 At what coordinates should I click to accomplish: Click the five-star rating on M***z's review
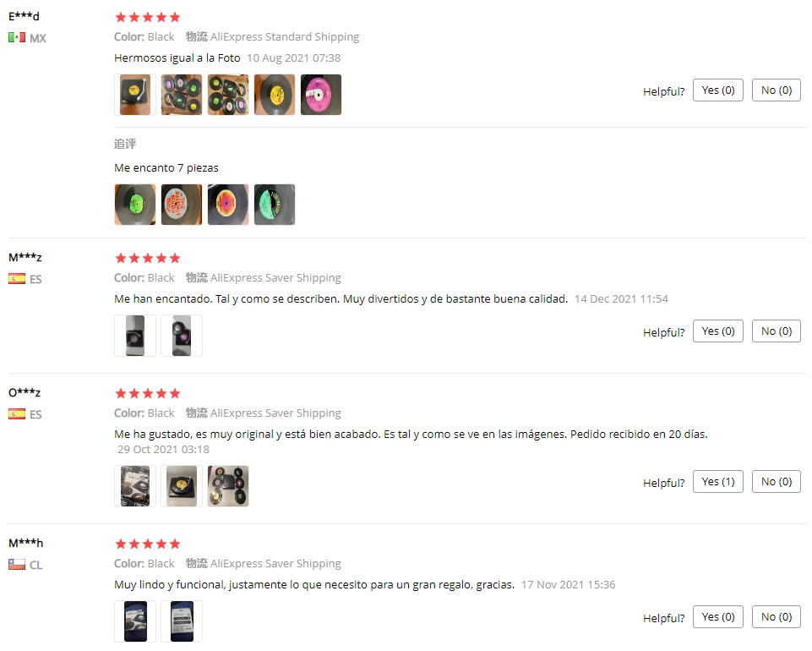148,258
